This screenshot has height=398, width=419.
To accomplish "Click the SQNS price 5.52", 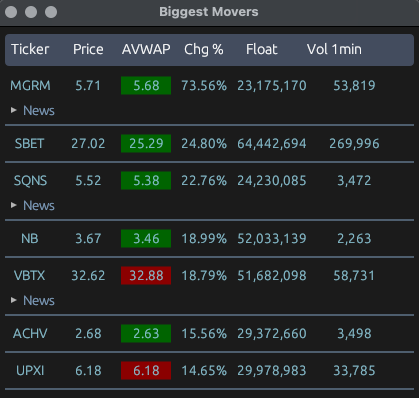I will [x=88, y=181].
